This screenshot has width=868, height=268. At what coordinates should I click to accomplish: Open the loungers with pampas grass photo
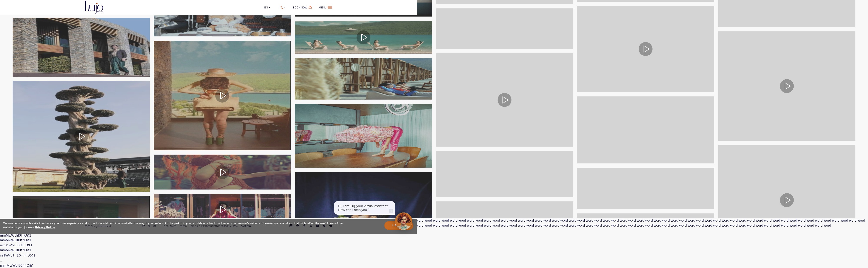[363, 79]
